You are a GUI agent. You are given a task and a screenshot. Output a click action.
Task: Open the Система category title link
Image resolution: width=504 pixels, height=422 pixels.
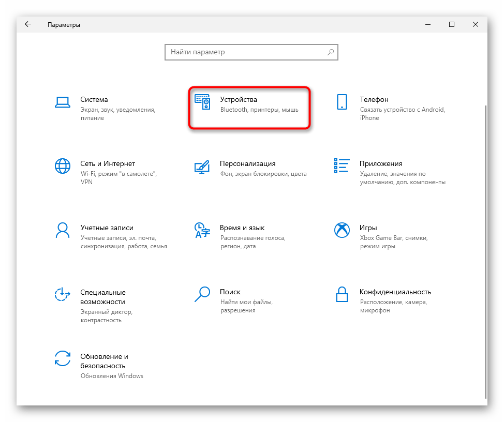click(94, 99)
